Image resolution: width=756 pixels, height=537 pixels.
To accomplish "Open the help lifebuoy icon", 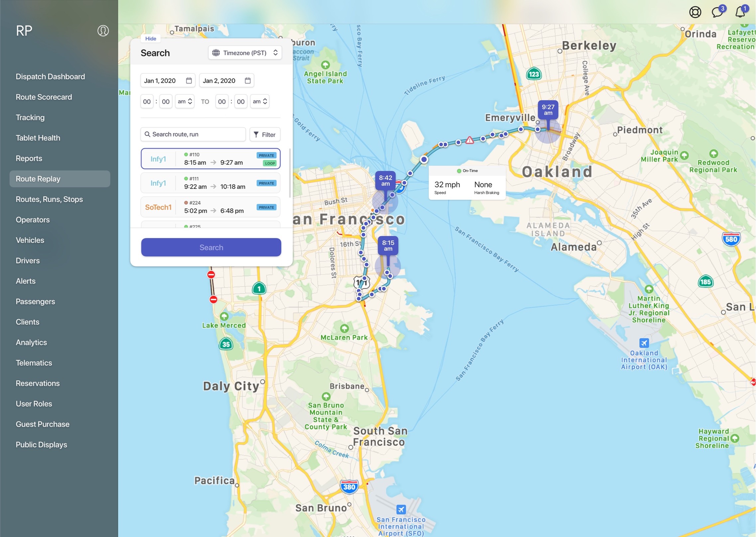I will [x=695, y=12].
